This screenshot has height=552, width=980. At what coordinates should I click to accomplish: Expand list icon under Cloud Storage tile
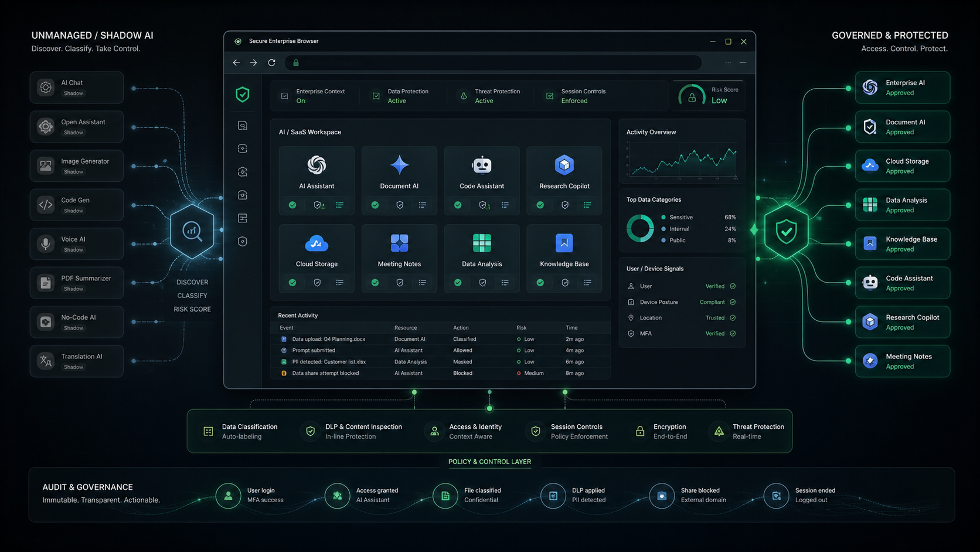pos(340,283)
